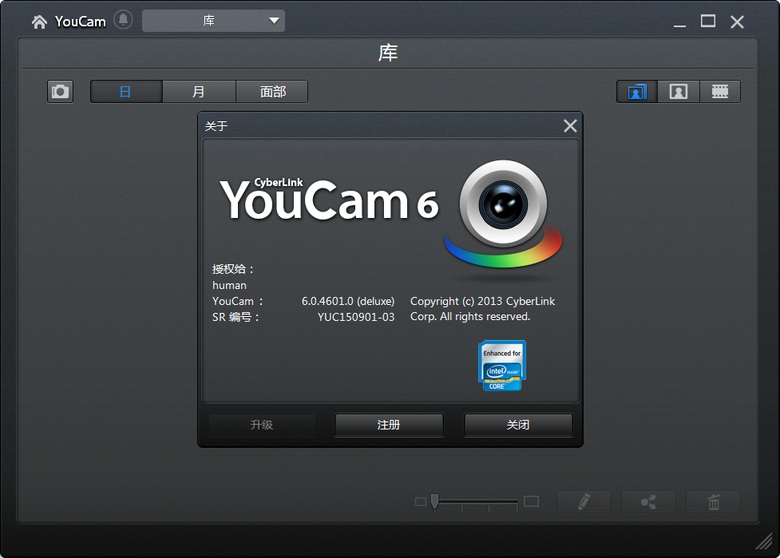Click the 关闭 button
Image resolution: width=780 pixels, height=558 pixels.
[x=518, y=425]
